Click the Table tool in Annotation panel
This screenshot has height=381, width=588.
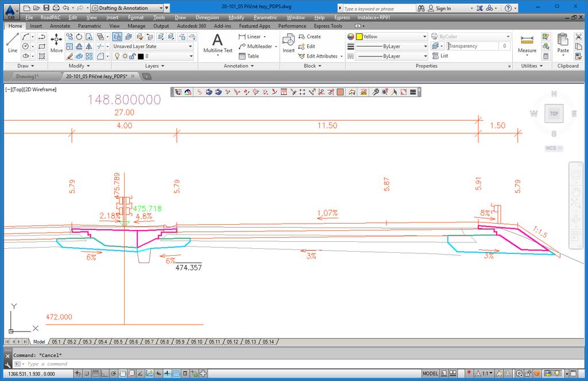[x=249, y=56]
